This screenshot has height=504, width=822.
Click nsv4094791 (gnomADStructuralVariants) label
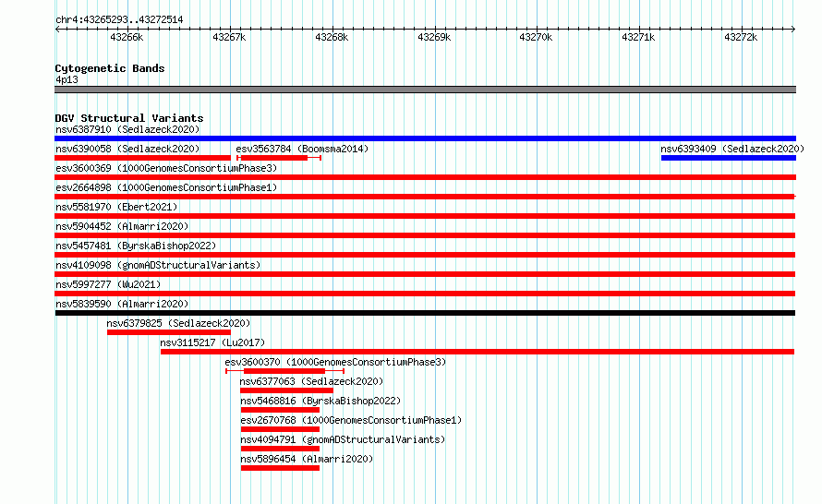pos(343,439)
